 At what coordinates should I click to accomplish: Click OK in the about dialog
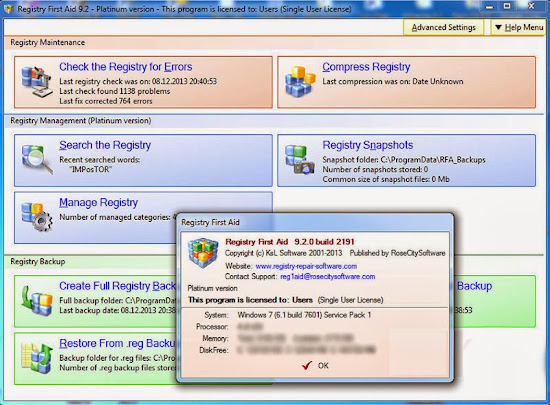[323, 366]
